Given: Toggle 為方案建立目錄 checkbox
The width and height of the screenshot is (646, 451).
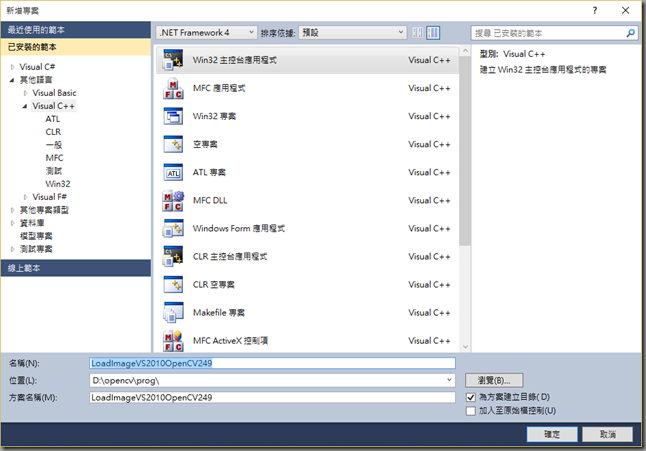Looking at the screenshot, I should pyautogui.click(x=470, y=397).
